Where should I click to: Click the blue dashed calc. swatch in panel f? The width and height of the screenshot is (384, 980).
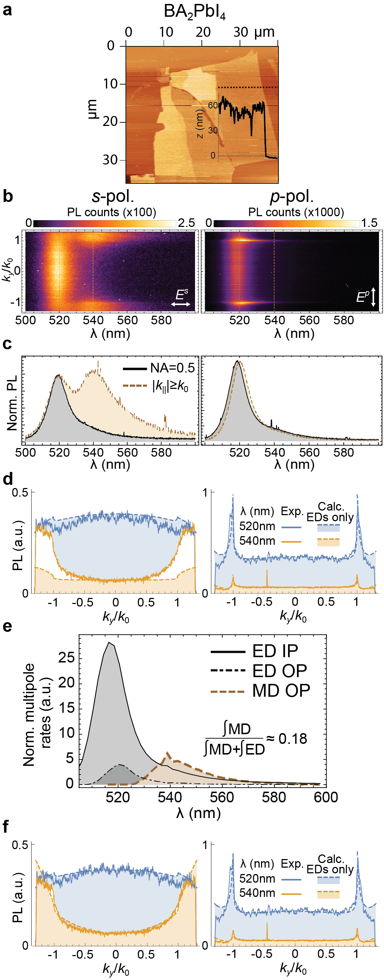tap(328, 880)
